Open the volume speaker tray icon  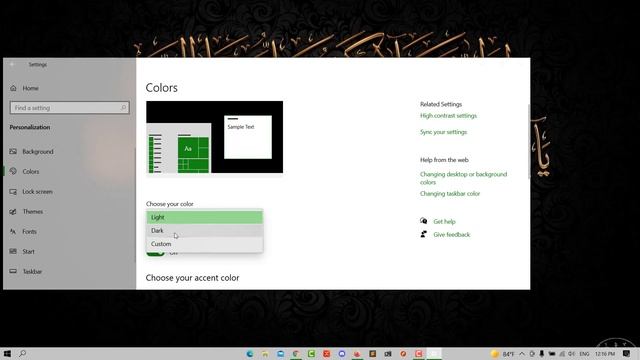pyautogui.click(x=571, y=354)
